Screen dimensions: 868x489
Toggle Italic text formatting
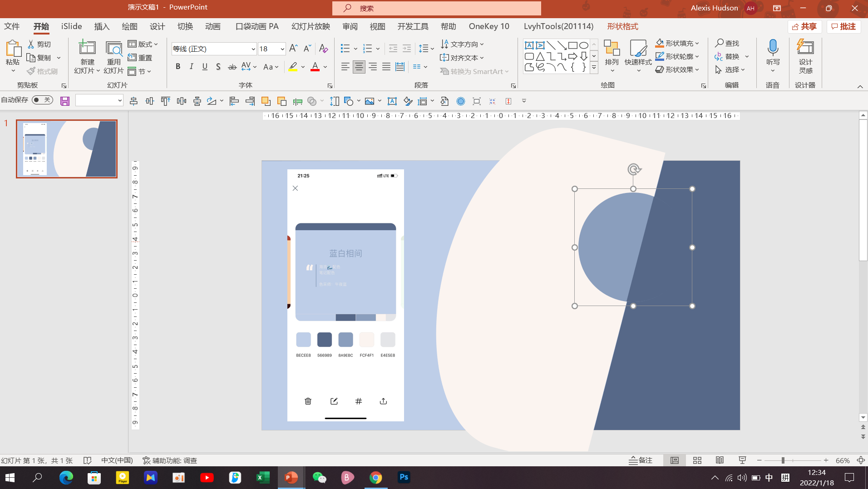click(191, 67)
